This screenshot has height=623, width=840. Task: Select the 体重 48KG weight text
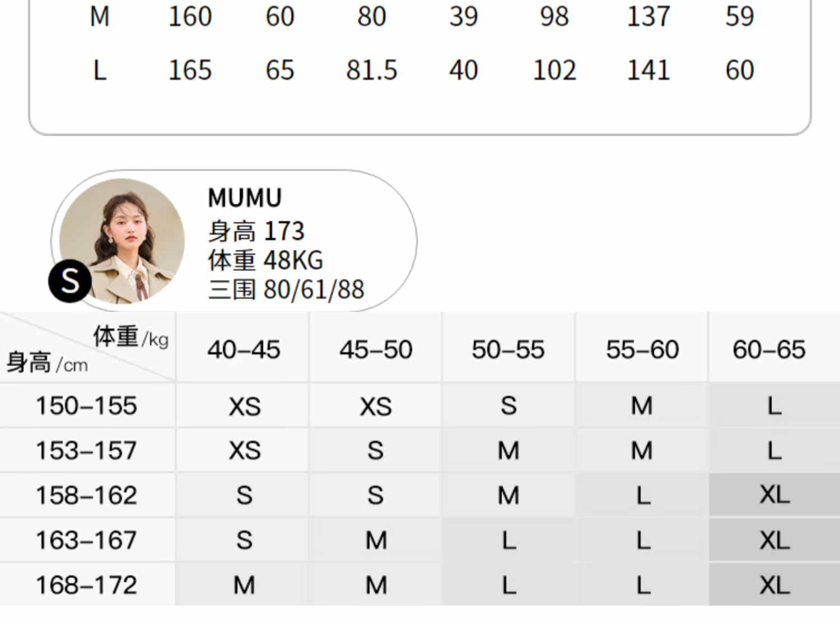coord(265,260)
